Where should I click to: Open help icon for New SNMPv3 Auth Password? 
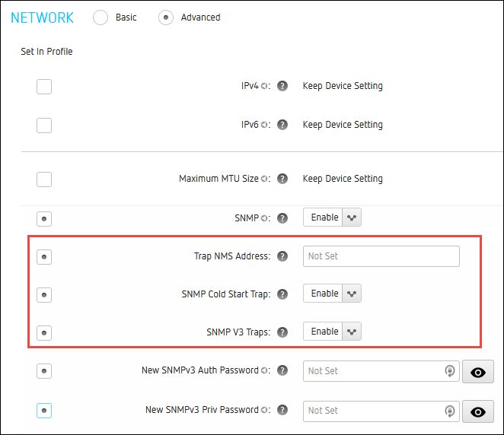[282, 370]
